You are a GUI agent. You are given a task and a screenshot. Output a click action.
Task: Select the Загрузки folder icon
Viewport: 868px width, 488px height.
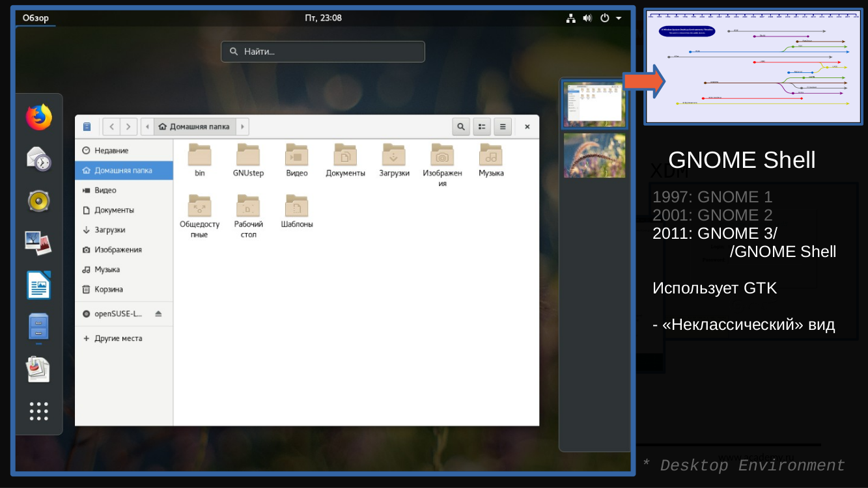pos(394,160)
